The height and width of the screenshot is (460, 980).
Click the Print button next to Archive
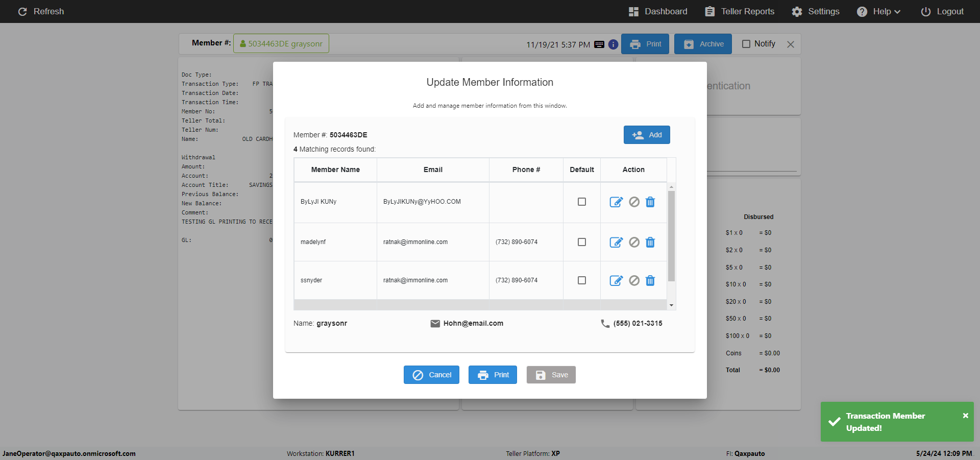tap(645, 44)
